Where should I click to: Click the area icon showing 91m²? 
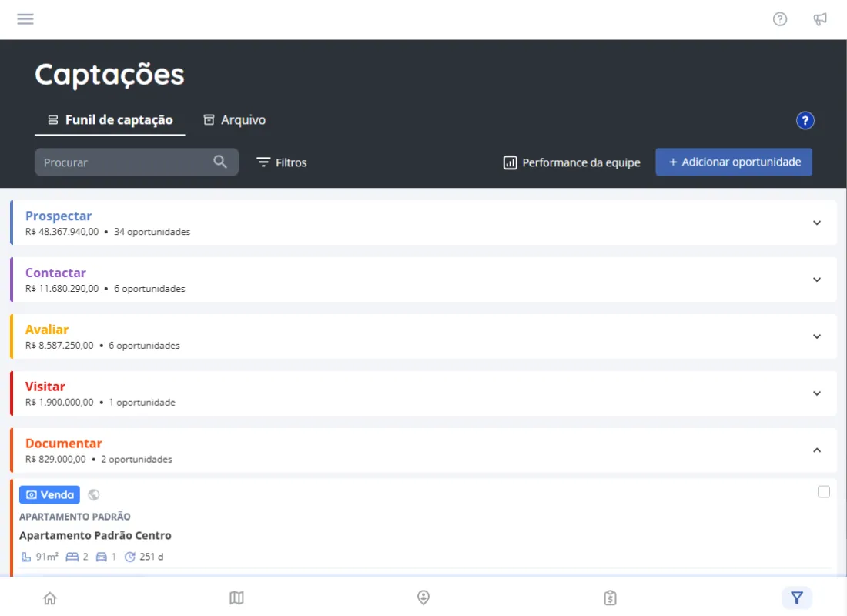[x=26, y=557]
